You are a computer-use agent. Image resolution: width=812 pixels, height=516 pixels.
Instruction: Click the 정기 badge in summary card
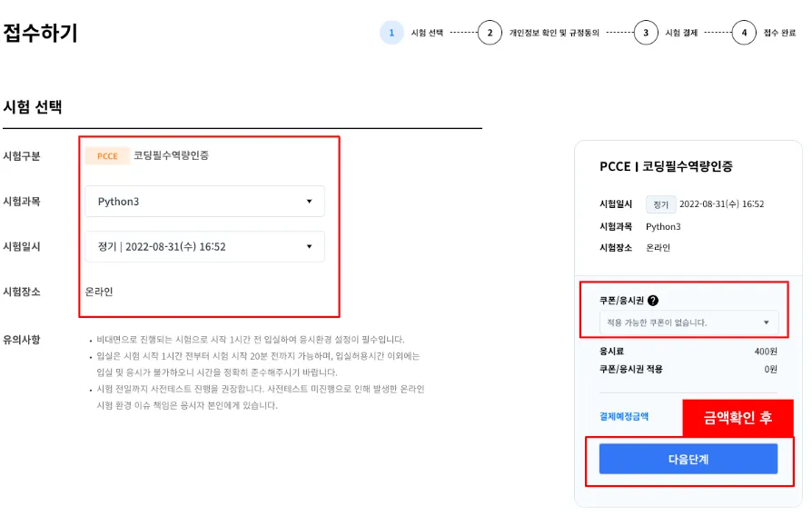point(660,204)
